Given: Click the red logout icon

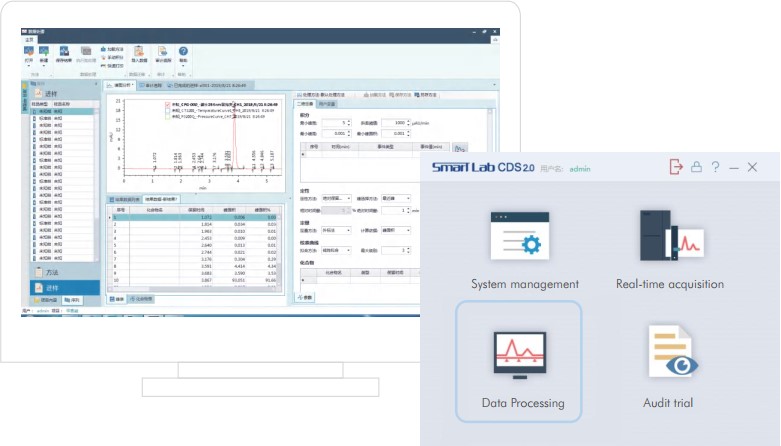Looking at the screenshot, I should 676,168.
